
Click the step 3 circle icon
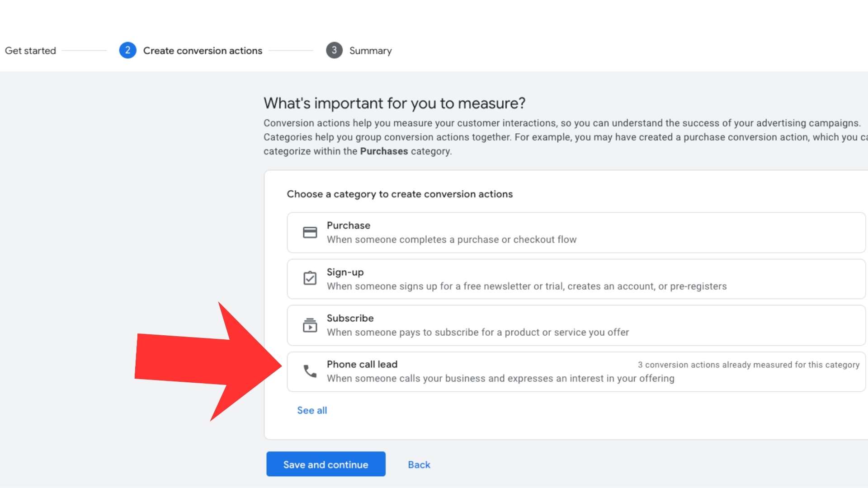334,50
